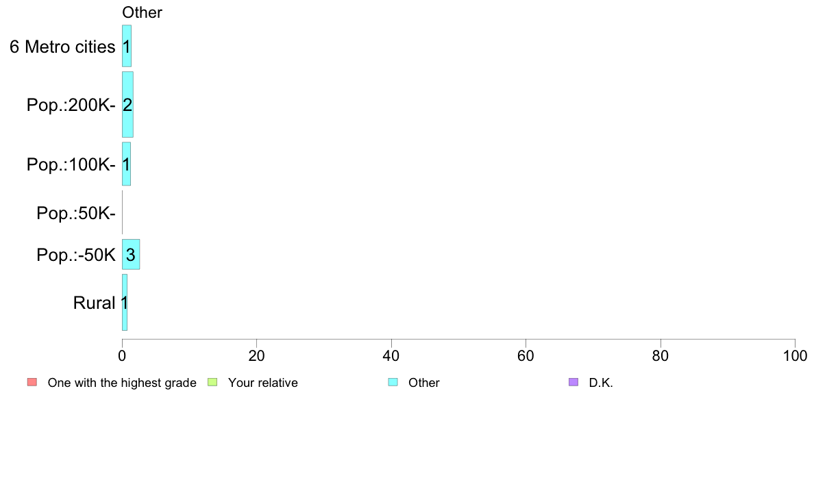Click the 40 tick on the x-axis
Image resolution: width=814 pixels, height=504 pixels.
[391, 356]
